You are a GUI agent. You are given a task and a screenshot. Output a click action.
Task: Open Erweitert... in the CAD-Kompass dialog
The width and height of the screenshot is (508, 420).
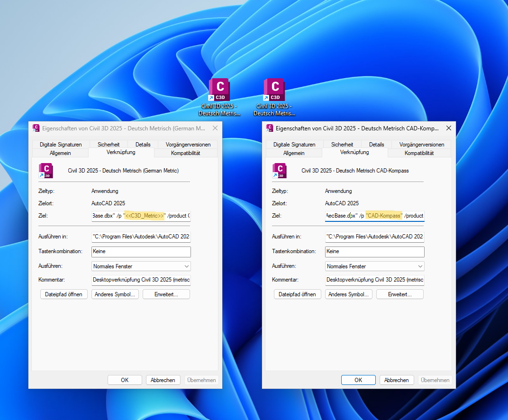click(400, 294)
